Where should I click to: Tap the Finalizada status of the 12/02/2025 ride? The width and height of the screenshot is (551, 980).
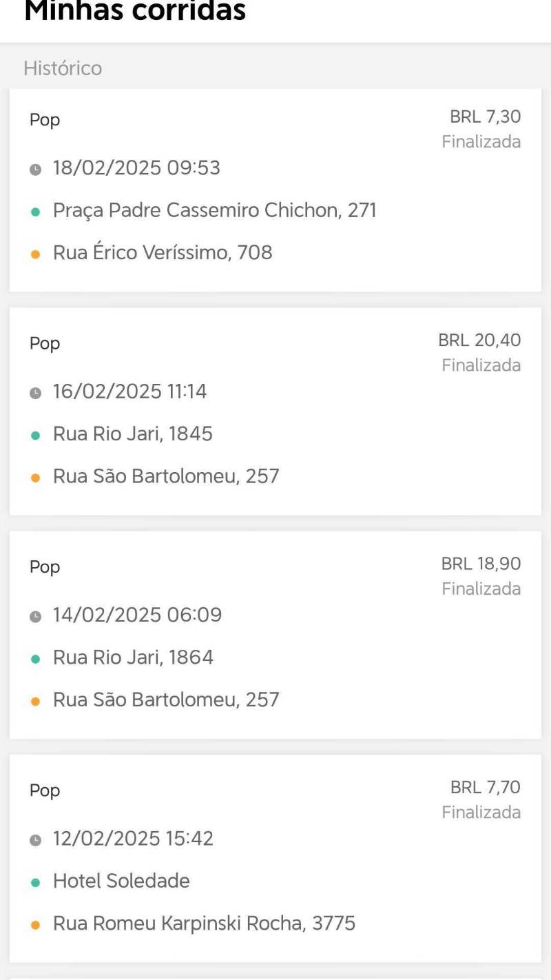[481, 813]
